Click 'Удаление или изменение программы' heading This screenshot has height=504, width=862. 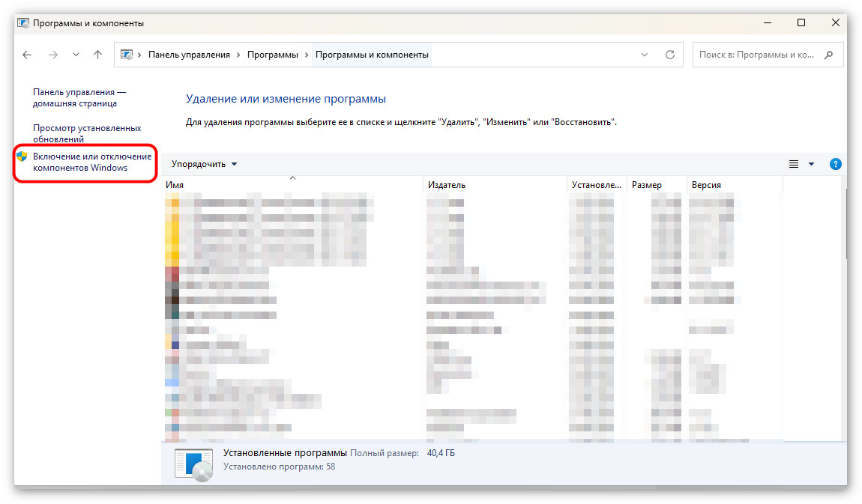286,99
